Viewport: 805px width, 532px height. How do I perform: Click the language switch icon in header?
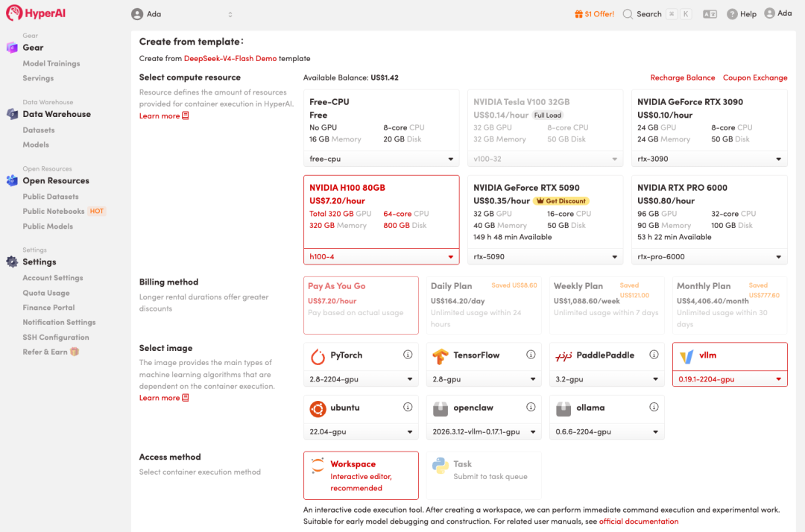tap(710, 14)
